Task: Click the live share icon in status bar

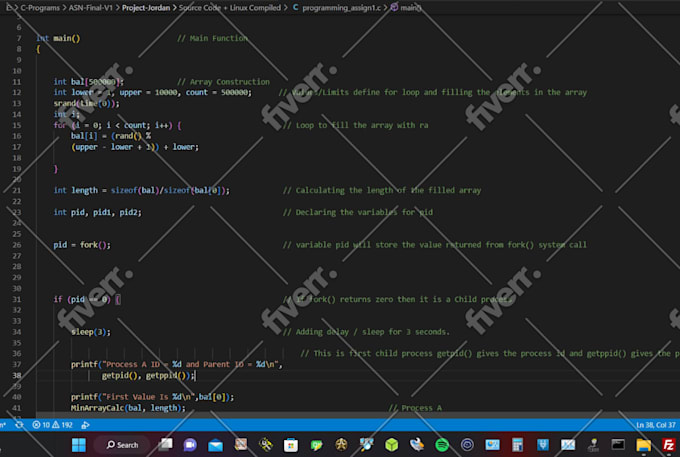Action: click(85, 425)
